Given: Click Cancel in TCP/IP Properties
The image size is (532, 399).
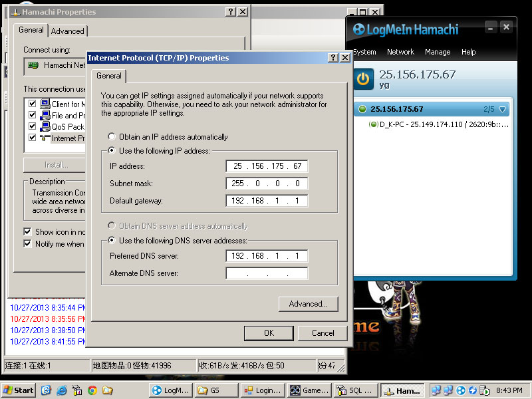Looking at the screenshot, I should (323, 333).
